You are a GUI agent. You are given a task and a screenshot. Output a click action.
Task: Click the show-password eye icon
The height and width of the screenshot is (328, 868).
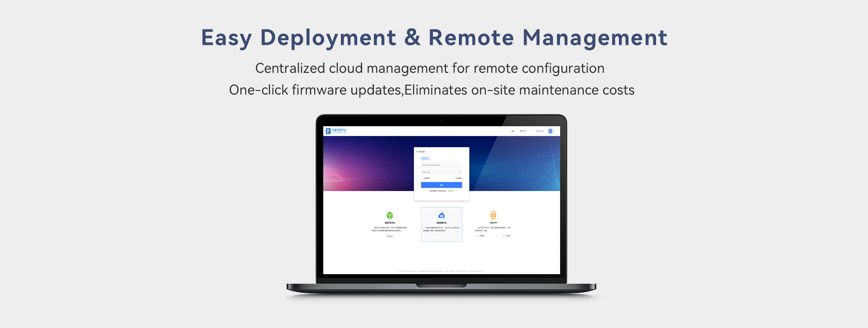click(x=460, y=172)
